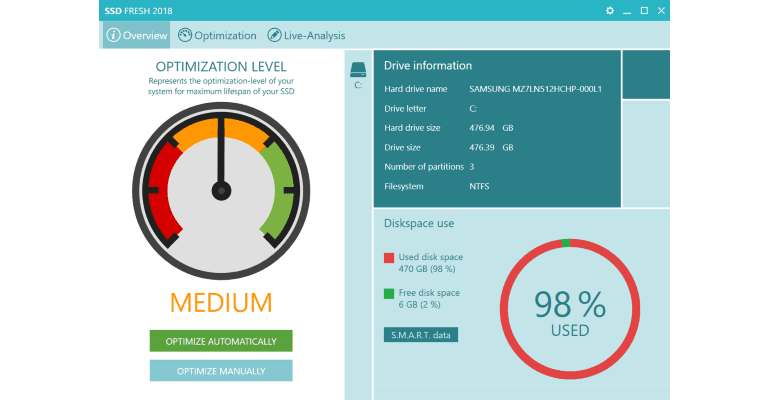Click the center hub of the optimization gauge
The width and height of the screenshot is (770, 400).
221,190
